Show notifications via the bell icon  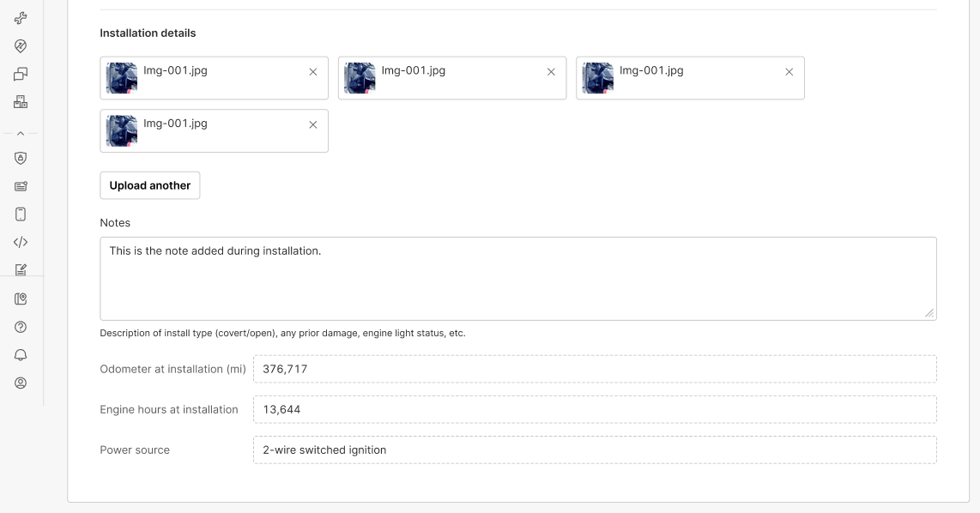pos(21,355)
